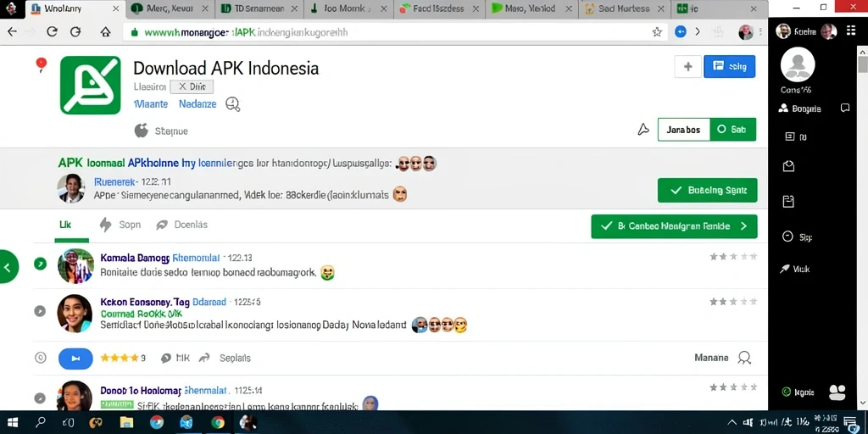Open the Sisp clock item in sidebar
The height and width of the screenshot is (434, 868).
point(797,237)
